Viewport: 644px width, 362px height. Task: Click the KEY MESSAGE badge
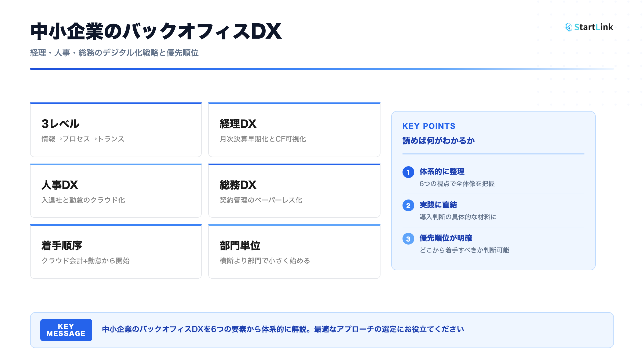pos(66,330)
